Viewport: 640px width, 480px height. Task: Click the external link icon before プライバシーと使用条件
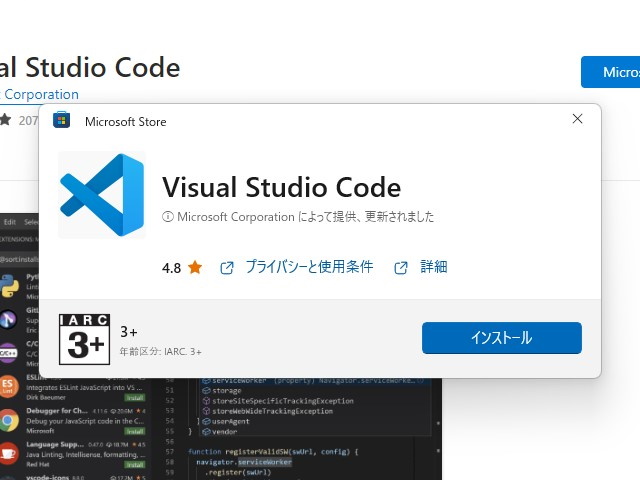(227, 268)
